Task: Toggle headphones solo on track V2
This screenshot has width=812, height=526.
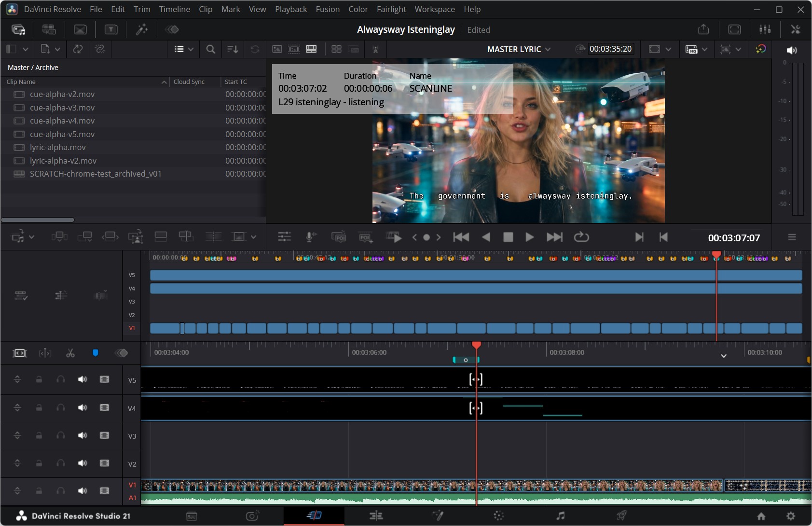Action: coord(61,463)
